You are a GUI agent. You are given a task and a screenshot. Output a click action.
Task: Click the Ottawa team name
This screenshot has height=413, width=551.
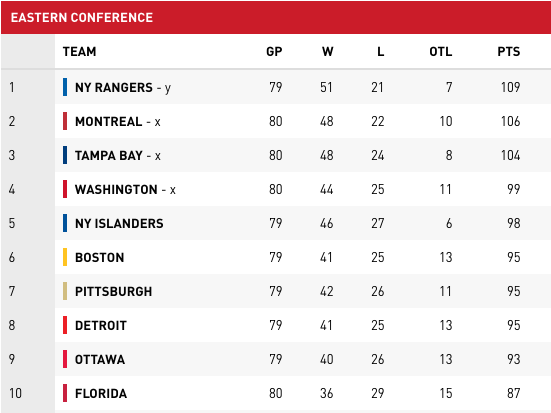(100, 360)
